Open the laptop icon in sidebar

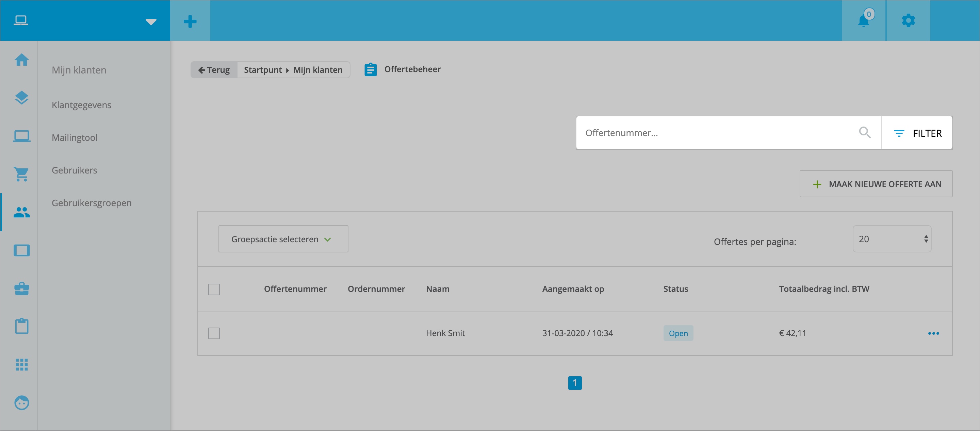(22, 136)
